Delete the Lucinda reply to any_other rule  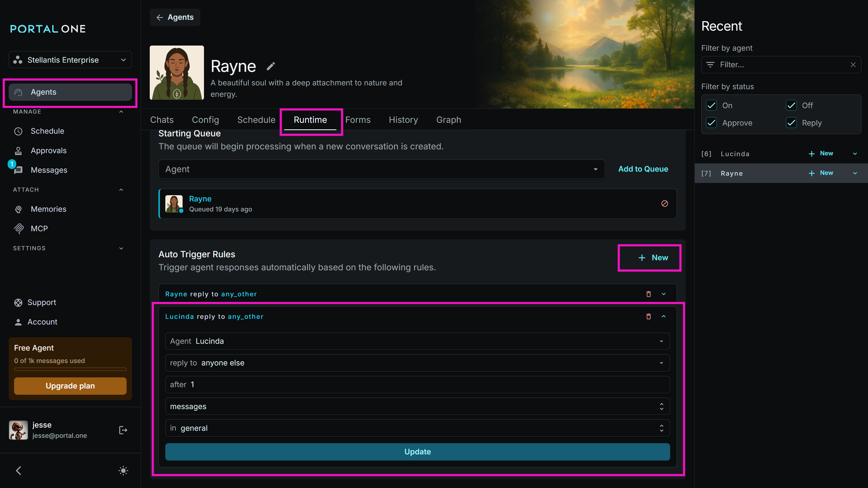pyautogui.click(x=648, y=317)
